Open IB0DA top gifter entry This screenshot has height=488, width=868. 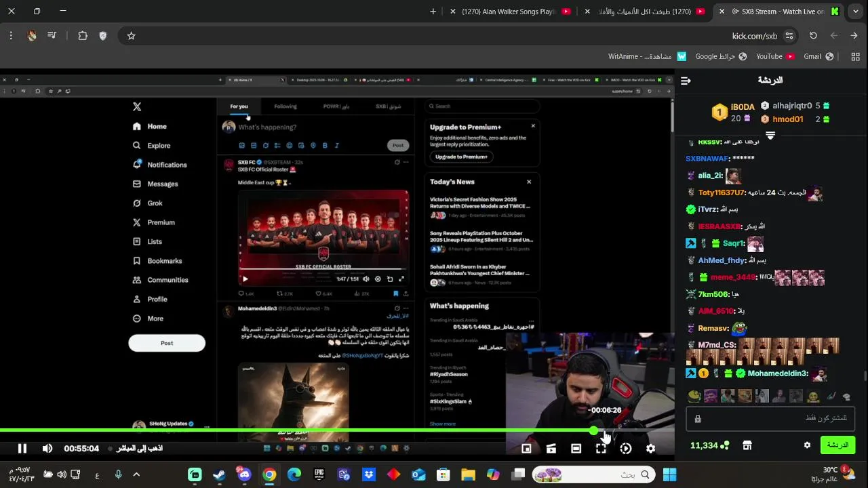[733, 112]
